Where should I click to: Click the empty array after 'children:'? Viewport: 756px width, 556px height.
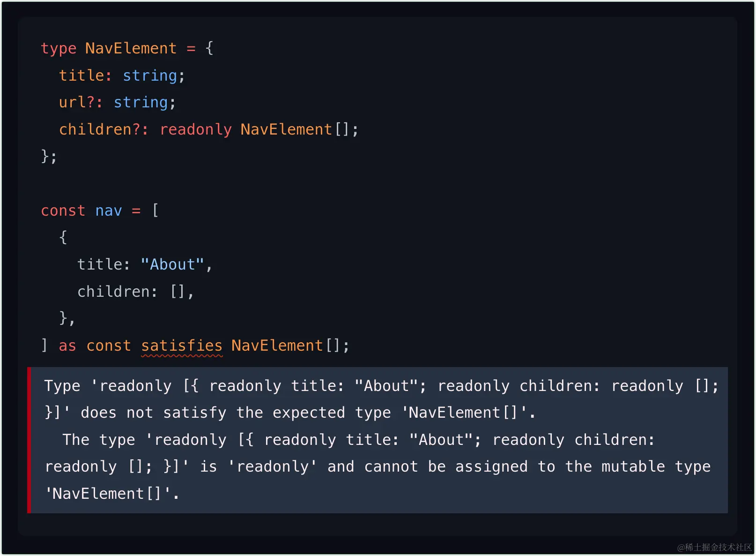[x=178, y=292]
